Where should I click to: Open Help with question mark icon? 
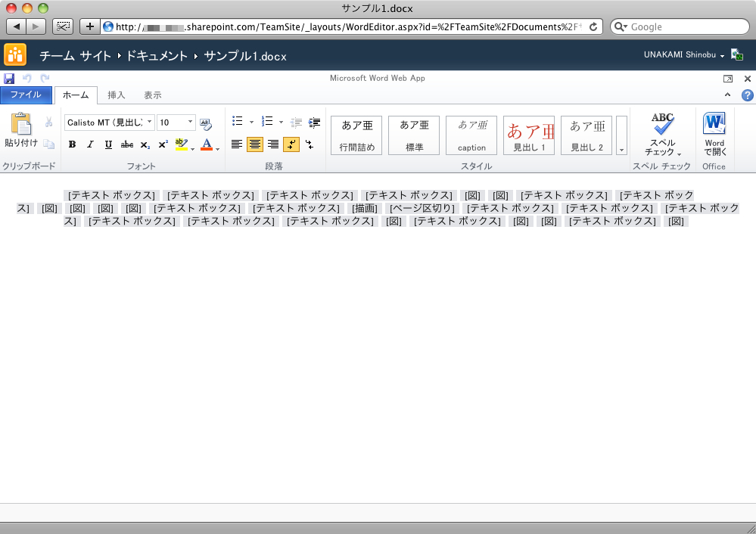click(748, 95)
